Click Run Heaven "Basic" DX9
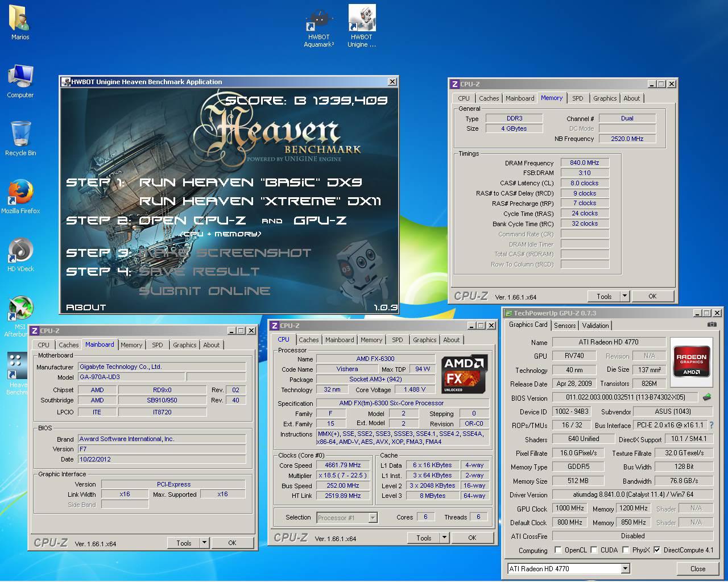Screen dimensions: 728x582 click(x=250, y=182)
